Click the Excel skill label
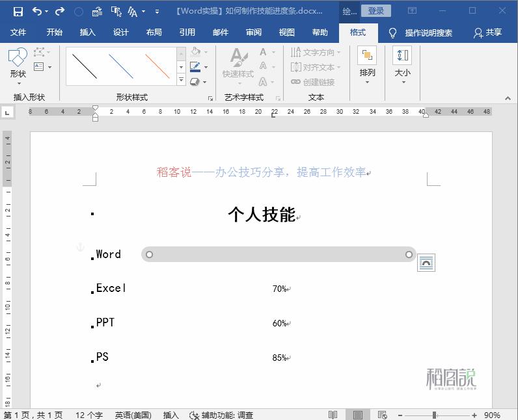Viewport: 518px width, 420px height. tap(111, 288)
